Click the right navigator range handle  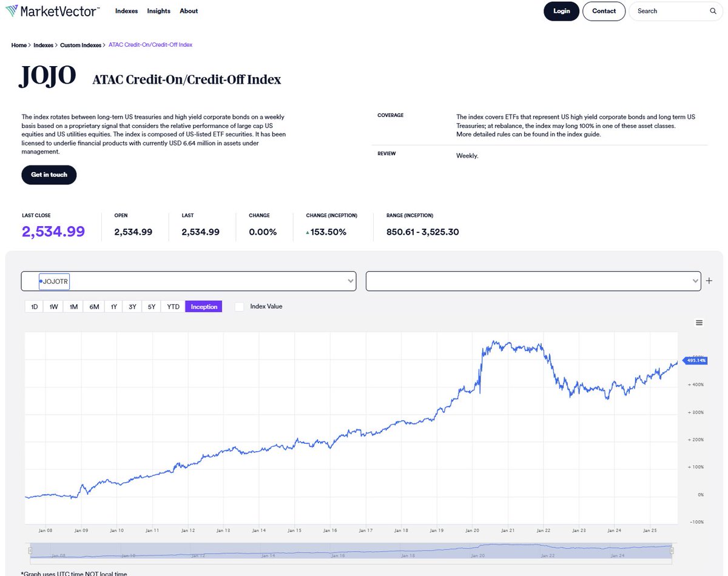[672, 550]
